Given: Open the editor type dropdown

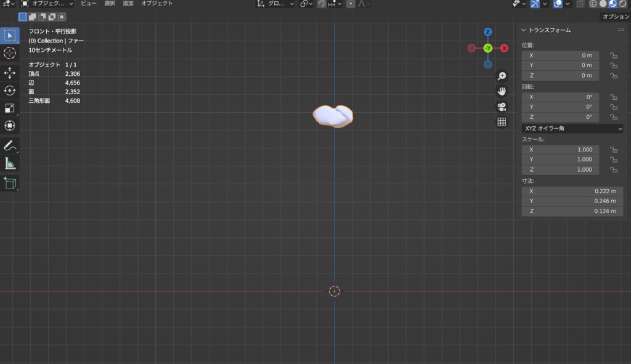Looking at the screenshot, I should click(x=7, y=4).
